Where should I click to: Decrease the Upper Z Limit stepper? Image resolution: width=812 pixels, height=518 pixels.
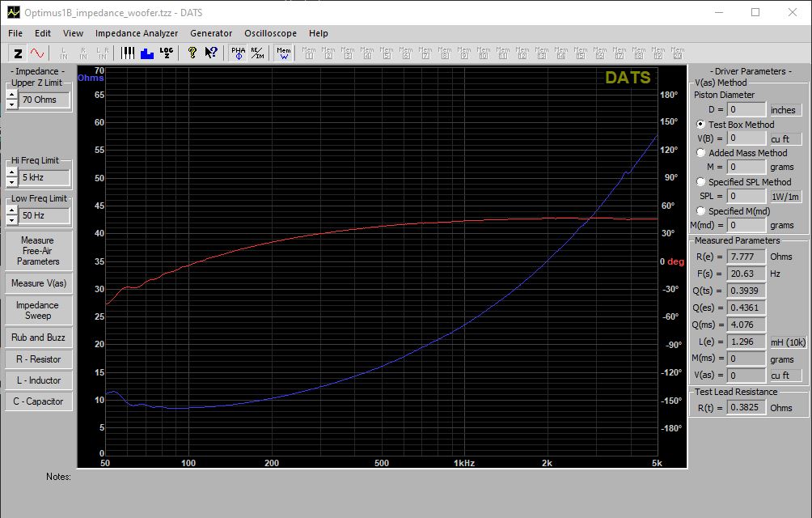(x=12, y=104)
